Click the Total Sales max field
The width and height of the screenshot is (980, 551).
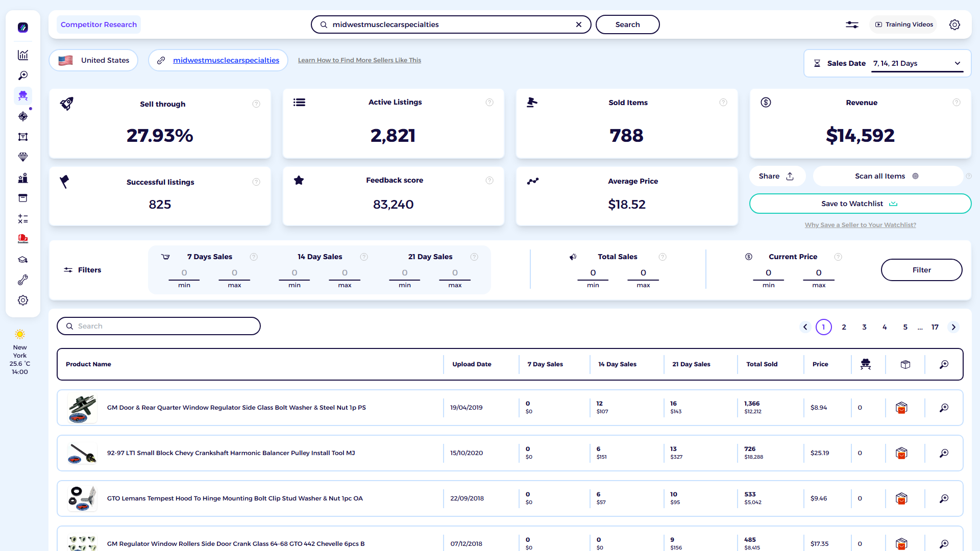tap(643, 273)
